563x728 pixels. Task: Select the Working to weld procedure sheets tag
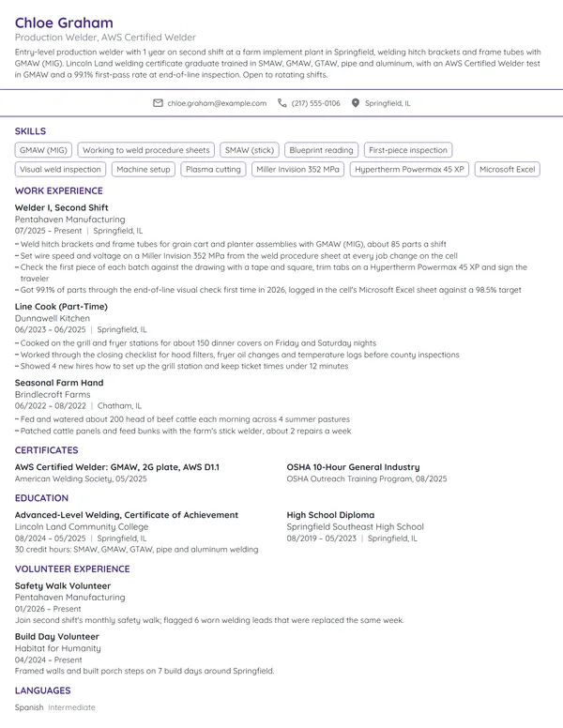pyautogui.click(x=145, y=150)
